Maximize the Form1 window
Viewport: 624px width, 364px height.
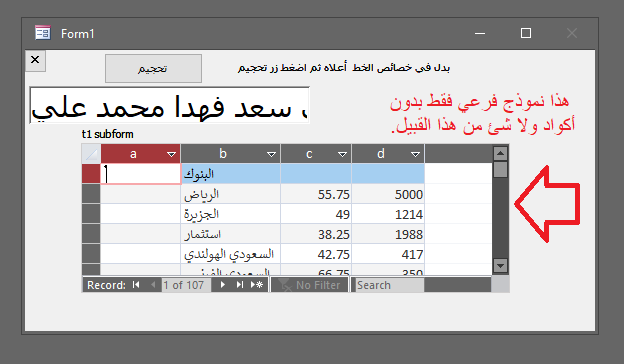point(526,33)
